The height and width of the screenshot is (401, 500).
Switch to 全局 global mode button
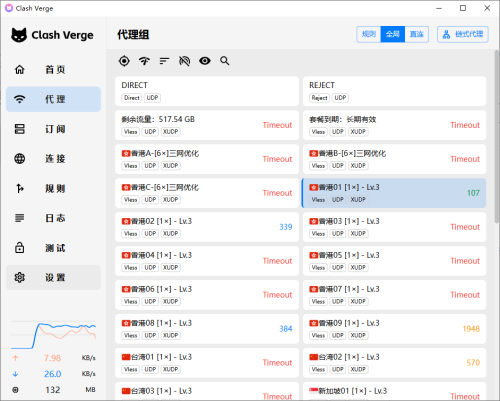coord(393,34)
